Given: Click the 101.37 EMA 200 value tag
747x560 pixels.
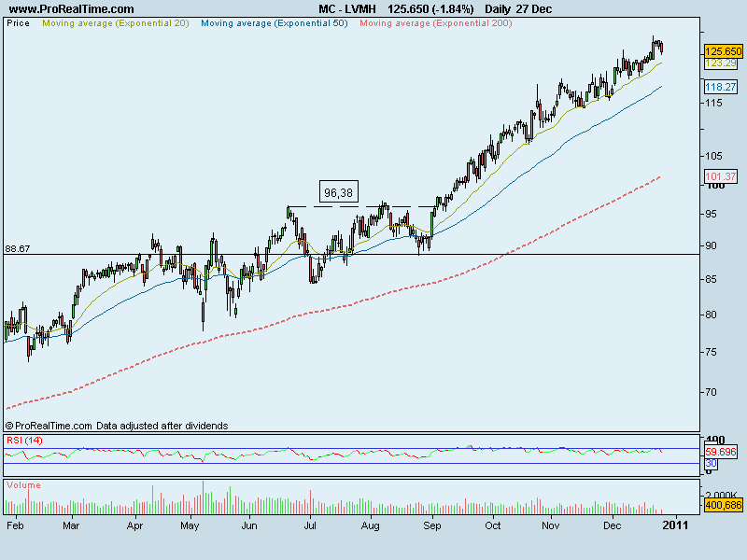Looking at the screenshot, I should tap(721, 176).
